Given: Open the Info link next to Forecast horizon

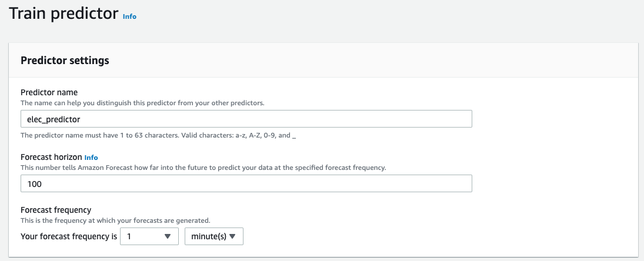Looking at the screenshot, I should point(91,158).
